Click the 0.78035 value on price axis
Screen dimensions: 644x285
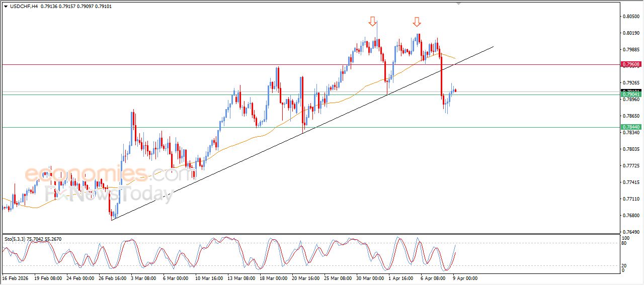[x=631, y=149]
